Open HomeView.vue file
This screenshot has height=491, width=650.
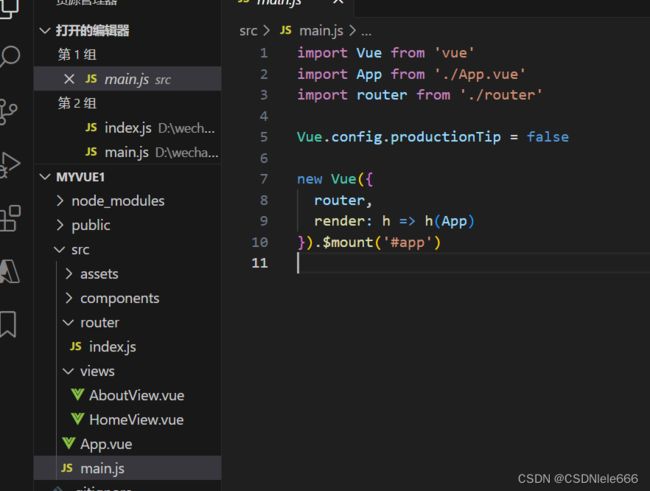127,419
